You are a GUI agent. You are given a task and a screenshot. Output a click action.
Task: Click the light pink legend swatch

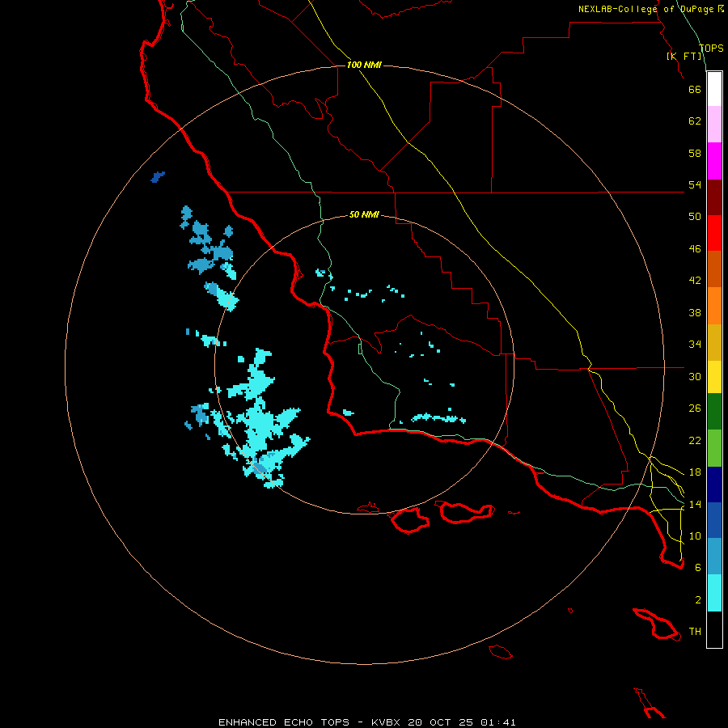714,125
